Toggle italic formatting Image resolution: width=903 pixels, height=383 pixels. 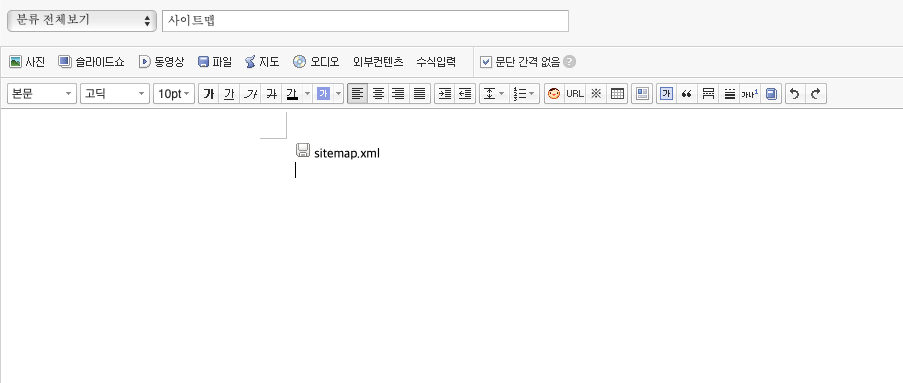tap(250, 93)
